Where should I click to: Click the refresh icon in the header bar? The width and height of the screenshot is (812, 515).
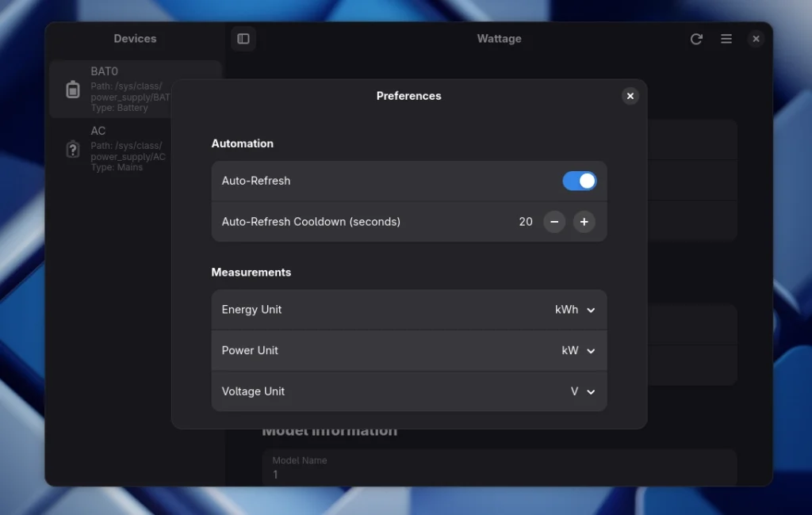tap(696, 38)
